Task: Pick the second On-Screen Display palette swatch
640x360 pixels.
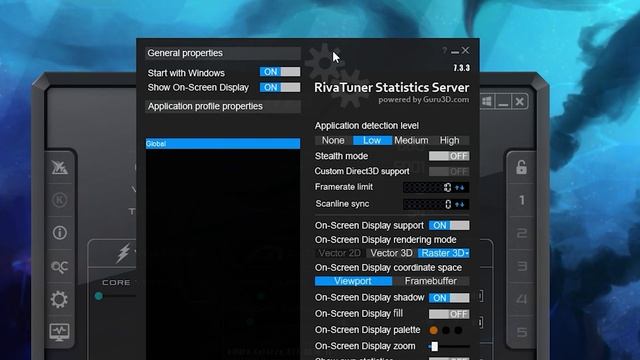Action: [446, 330]
